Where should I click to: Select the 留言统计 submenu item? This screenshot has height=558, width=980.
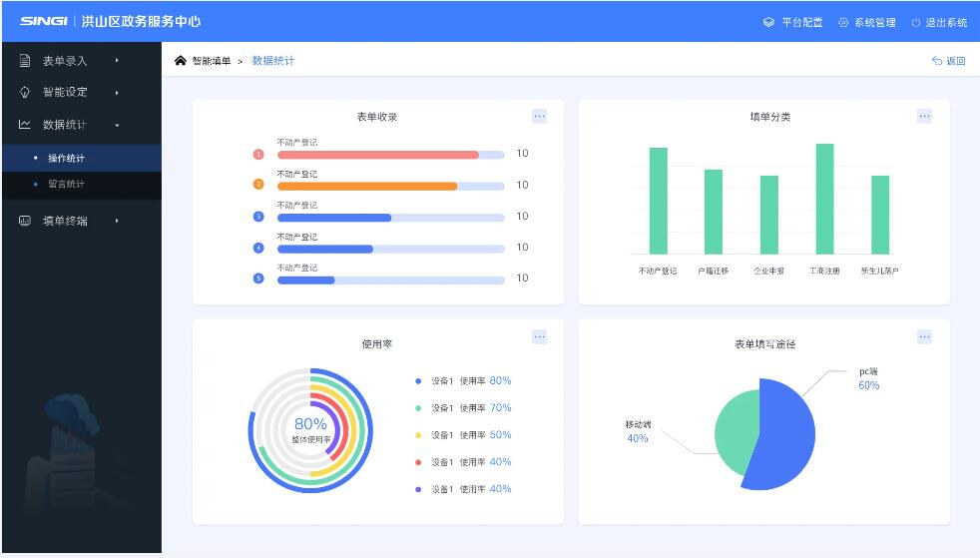[x=81, y=185]
